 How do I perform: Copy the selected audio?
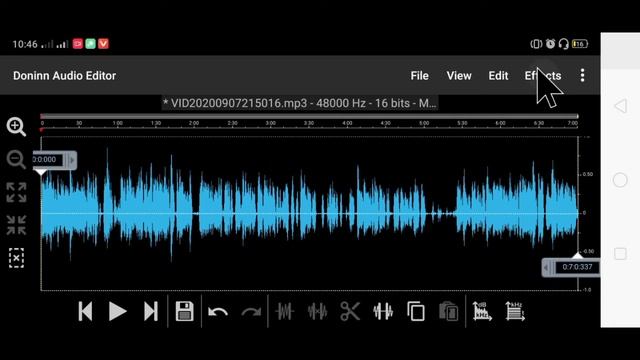pos(416,312)
